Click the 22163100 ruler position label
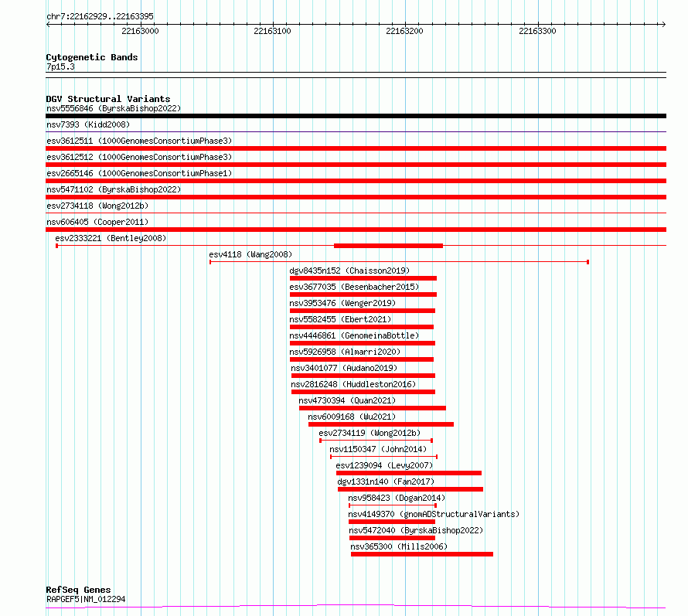 coord(272,31)
